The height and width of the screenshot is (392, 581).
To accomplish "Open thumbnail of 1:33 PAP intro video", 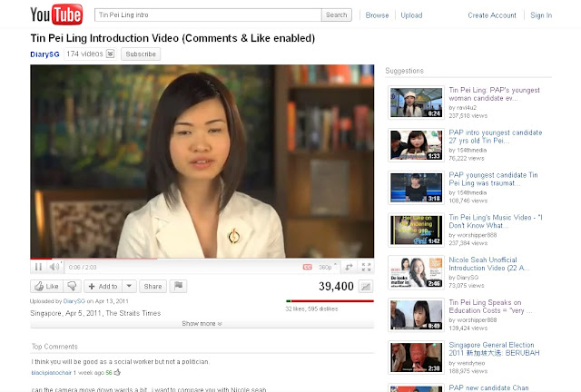I will (x=416, y=145).
